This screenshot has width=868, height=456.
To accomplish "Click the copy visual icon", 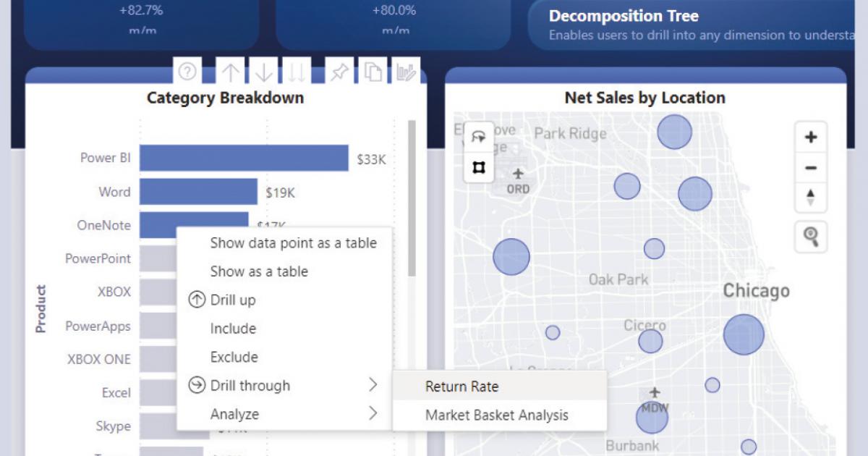I will coord(373,72).
